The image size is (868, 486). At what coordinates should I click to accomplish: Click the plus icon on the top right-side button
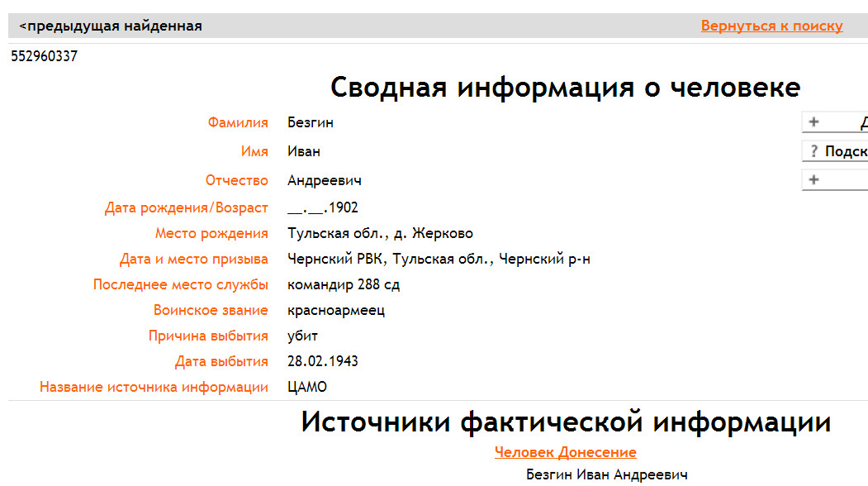813,122
